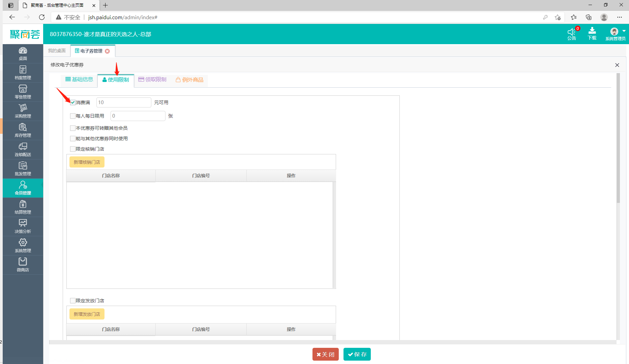
Task: Click the red 关闭 button
Action: pos(326,354)
